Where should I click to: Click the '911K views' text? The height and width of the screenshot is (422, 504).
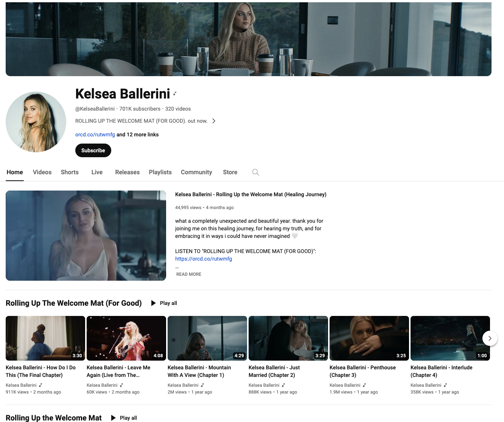17,392
